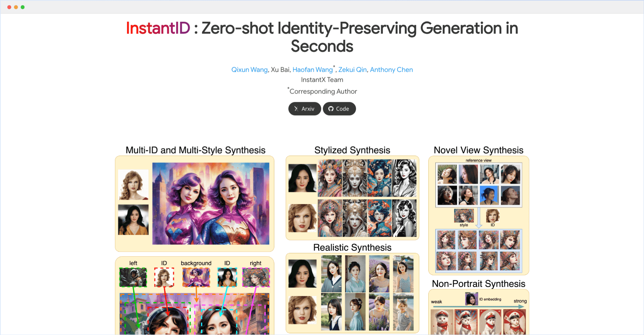Viewport: 644px width, 335px height.
Task: Click the 'background' thumbnail with orange border
Action: (196, 277)
